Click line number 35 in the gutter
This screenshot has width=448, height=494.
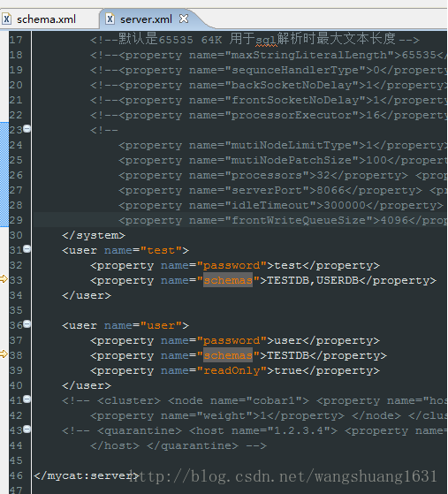[x=16, y=310]
